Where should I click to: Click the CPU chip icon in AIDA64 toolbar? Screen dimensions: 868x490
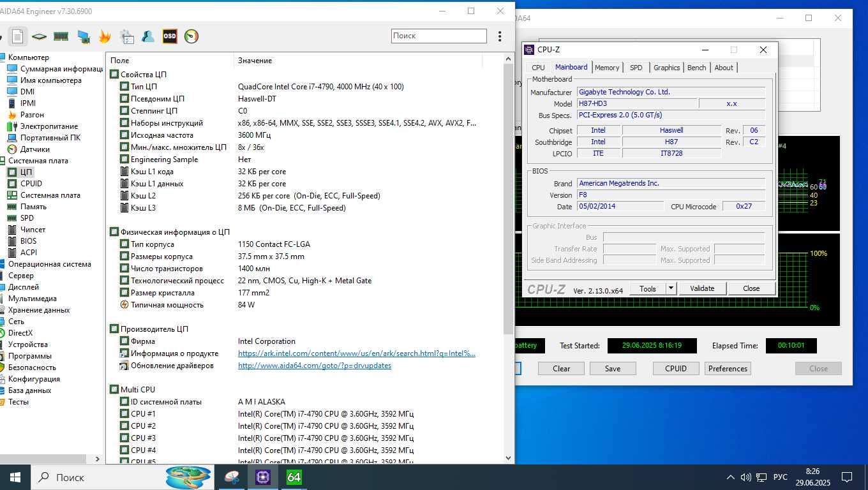39,36
